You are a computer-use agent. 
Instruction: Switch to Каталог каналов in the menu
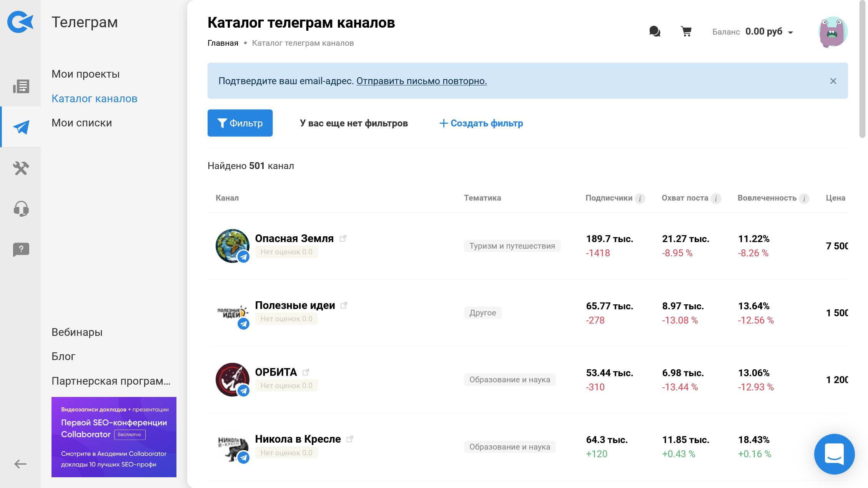tap(94, 98)
